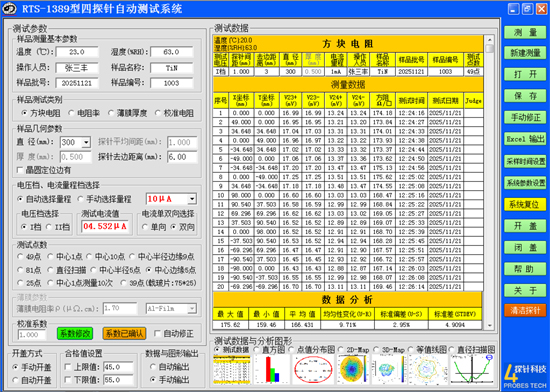Click the green 系数修改 button
The image size is (550, 392).
tap(75, 333)
